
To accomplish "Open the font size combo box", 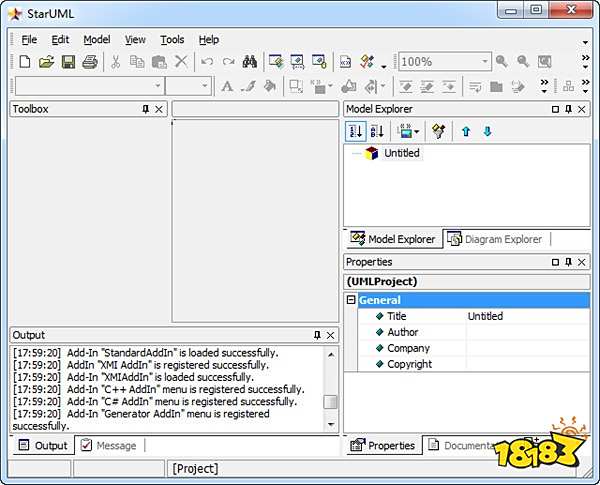I will pos(205,86).
